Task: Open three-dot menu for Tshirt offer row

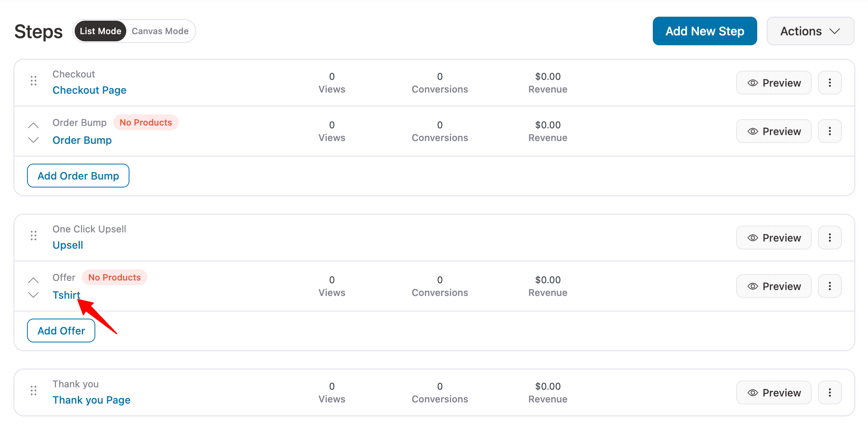Action: (829, 286)
